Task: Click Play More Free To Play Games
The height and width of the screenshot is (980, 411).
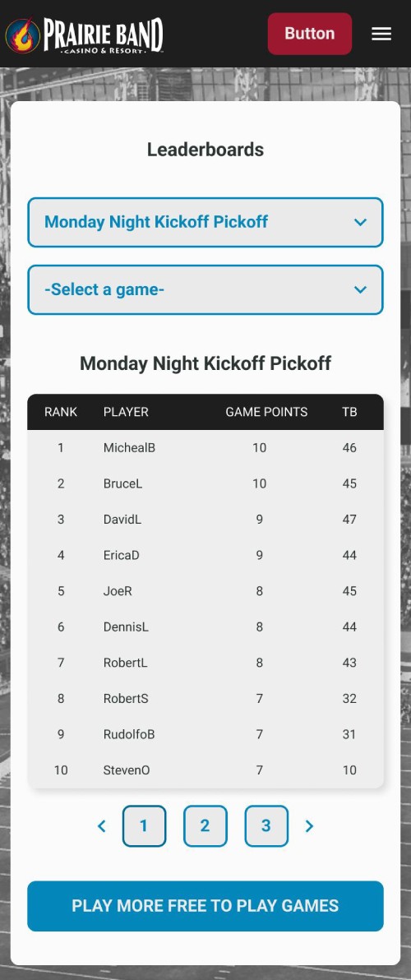Action: point(205,906)
